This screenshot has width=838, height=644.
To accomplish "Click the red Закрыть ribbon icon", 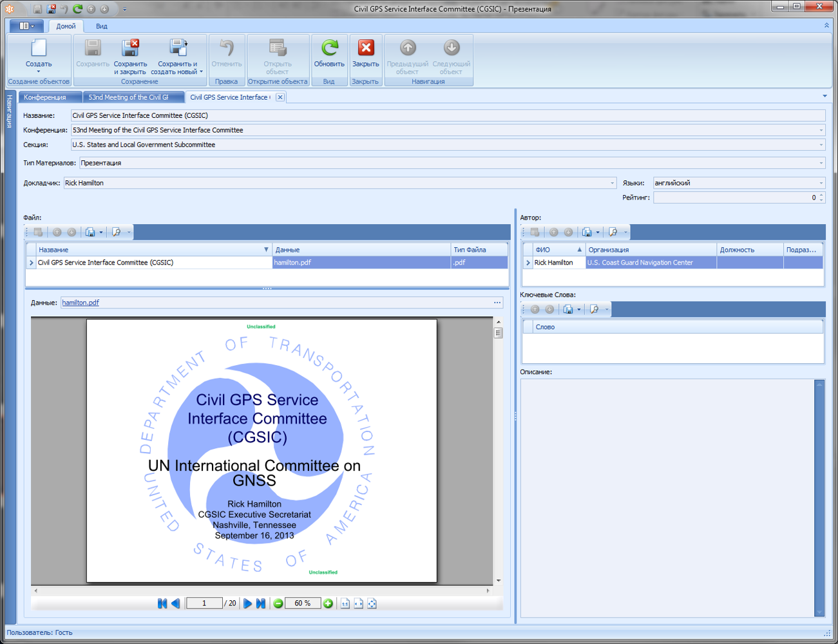I will tap(366, 48).
